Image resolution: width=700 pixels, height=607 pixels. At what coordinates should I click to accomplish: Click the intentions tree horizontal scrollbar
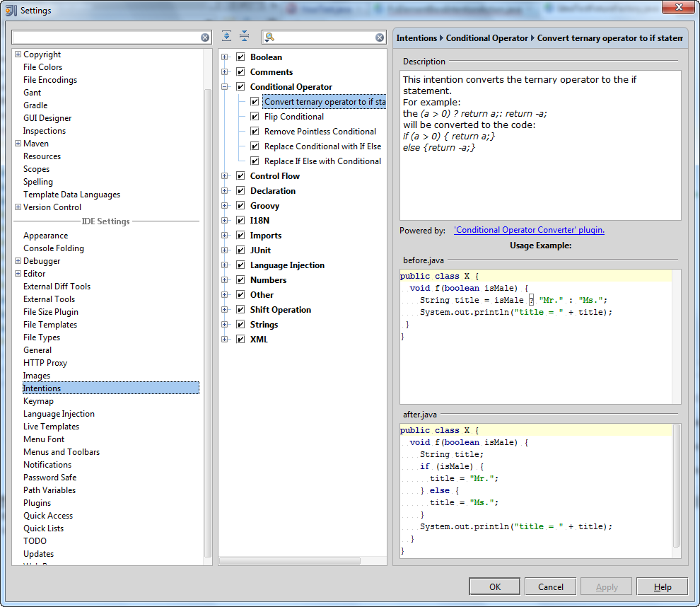290,560
